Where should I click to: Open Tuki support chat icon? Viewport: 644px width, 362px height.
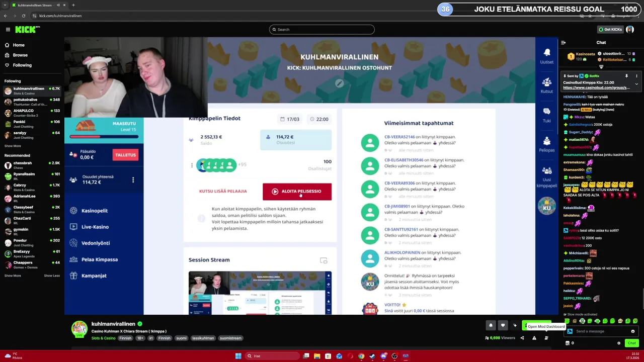pyautogui.click(x=546, y=115)
